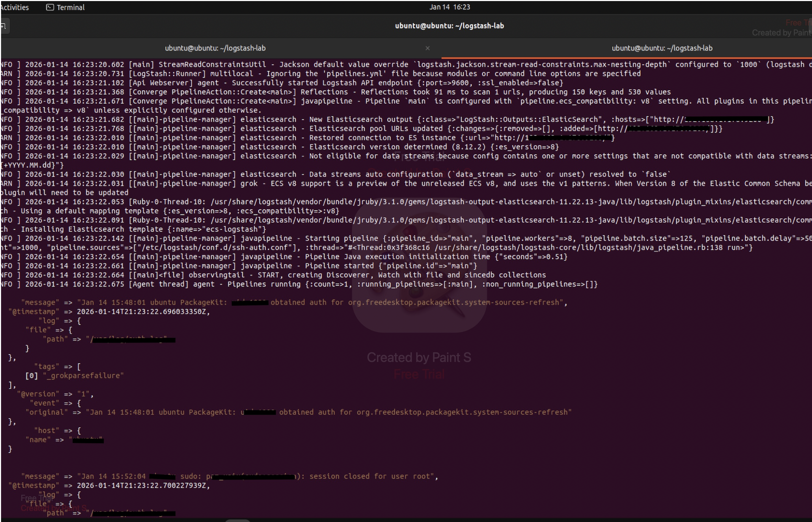Click the 'Reflections took 91 ms' line

335,92
